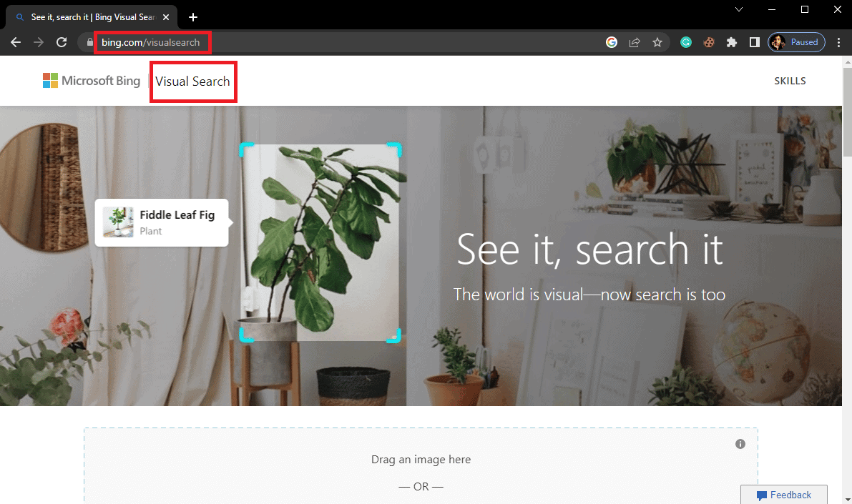Viewport: 852px width, 504px height.
Task: Open the SKILLS link
Action: pos(790,81)
